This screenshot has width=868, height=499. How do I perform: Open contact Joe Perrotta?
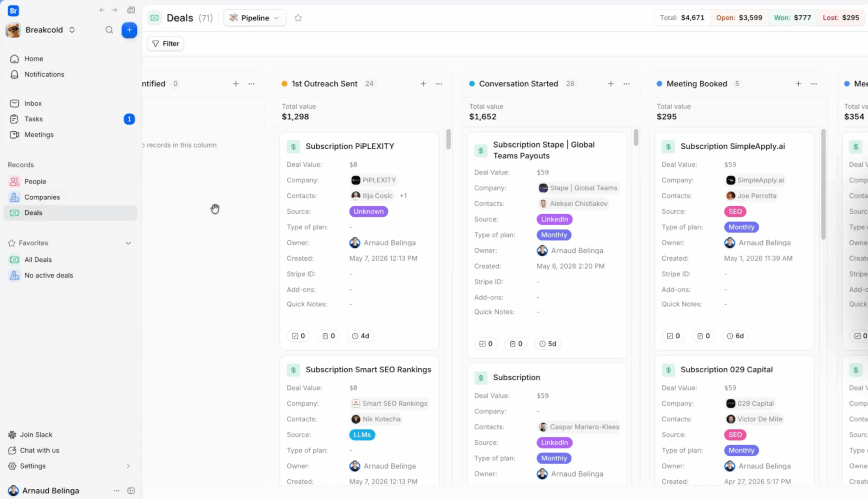(x=751, y=196)
